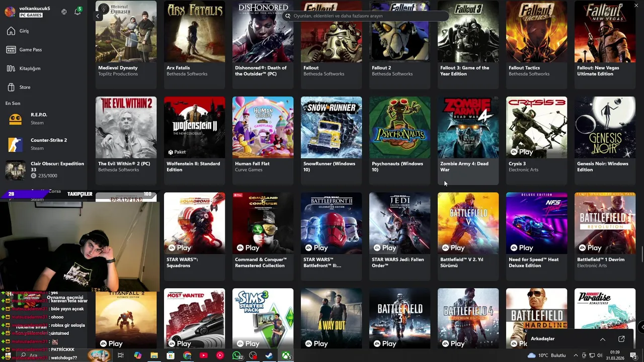This screenshot has height=362, width=644.
Task: Show hidden system tray icons
Action: click(576, 355)
